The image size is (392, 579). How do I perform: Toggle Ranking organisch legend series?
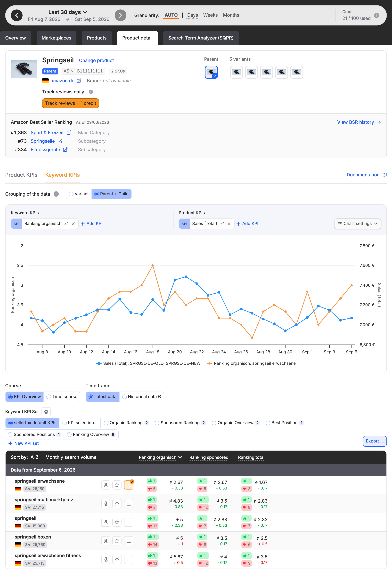(x=251, y=363)
